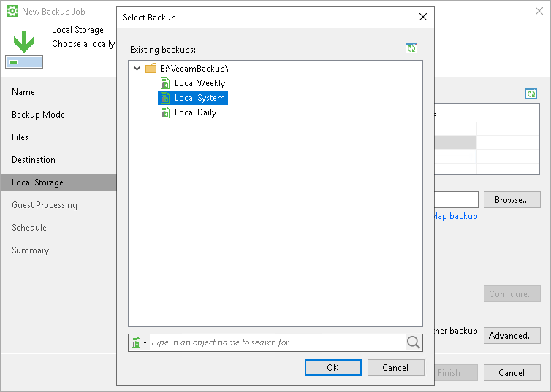Select the E:\VeeamBackup\ folder entry
Image resolution: width=551 pixels, height=392 pixels.
pos(194,69)
